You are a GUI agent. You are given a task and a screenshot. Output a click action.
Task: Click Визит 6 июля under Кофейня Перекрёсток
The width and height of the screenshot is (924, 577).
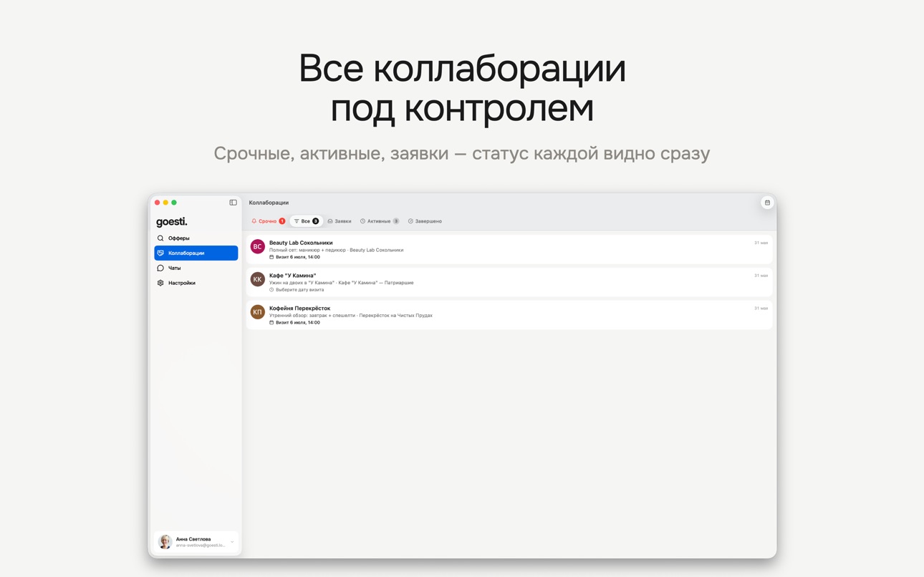pos(298,323)
